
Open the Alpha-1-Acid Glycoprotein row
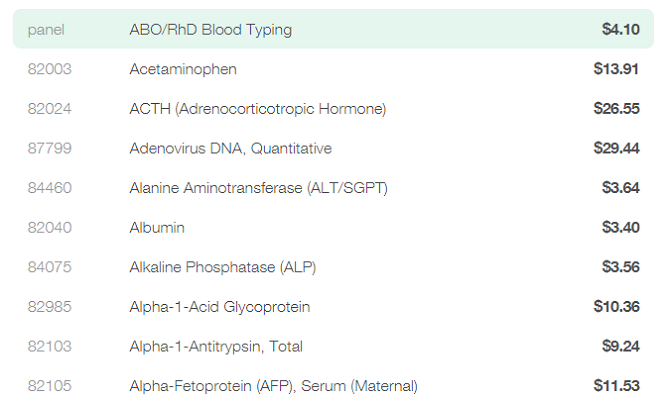[333, 307]
